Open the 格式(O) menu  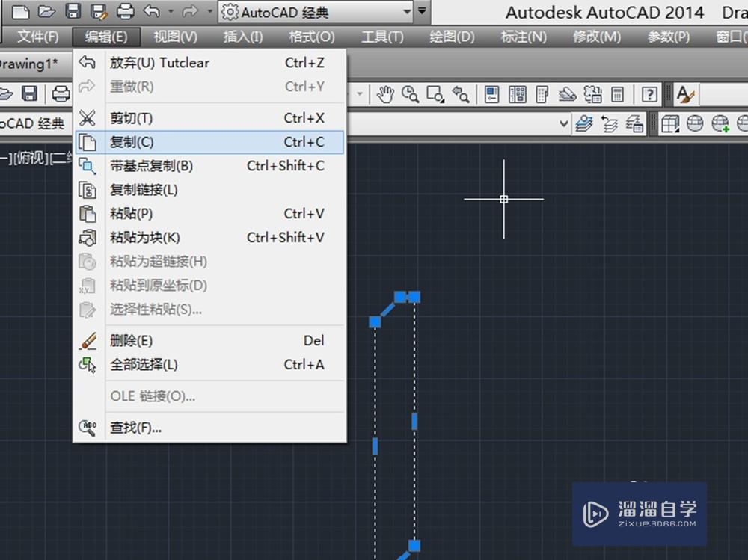pyautogui.click(x=311, y=36)
